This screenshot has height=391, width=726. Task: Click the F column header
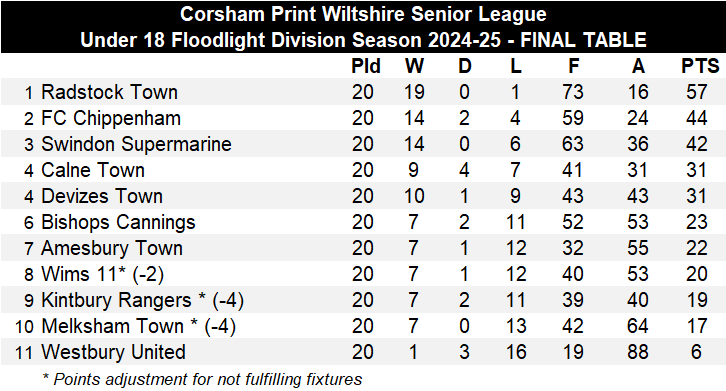pyautogui.click(x=574, y=66)
